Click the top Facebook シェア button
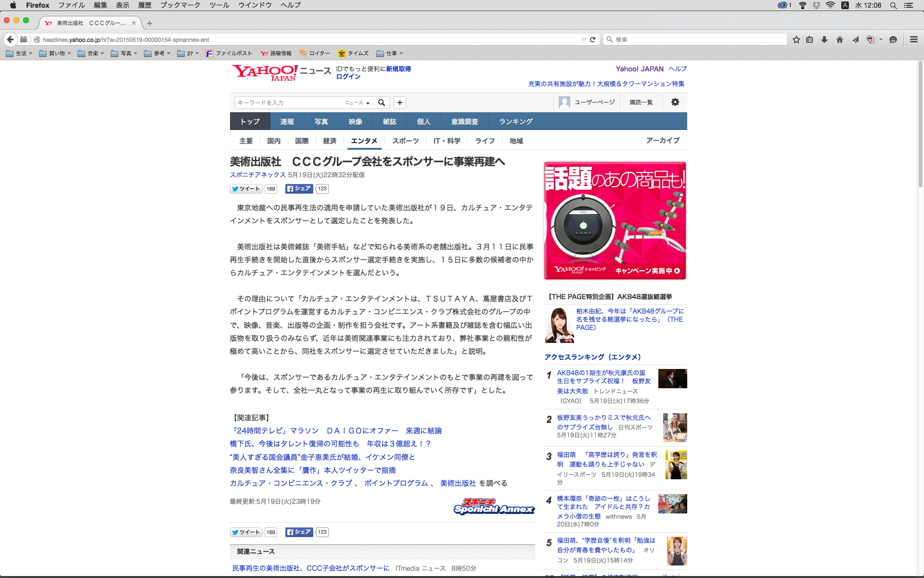 (x=299, y=189)
